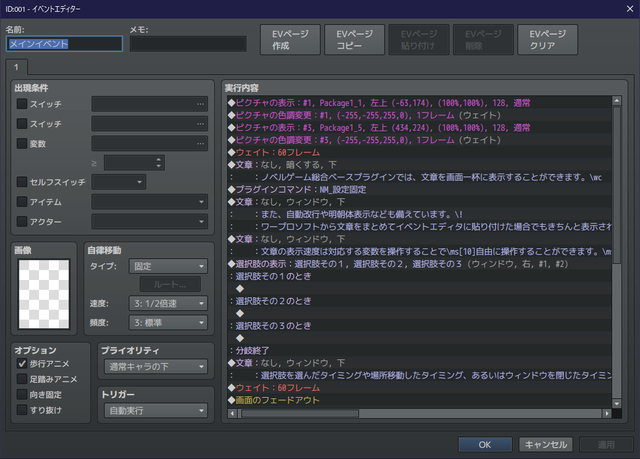The width and height of the screenshot is (640, 459).
Task: Enable the アクター condition checkbox
Action: 22,221
